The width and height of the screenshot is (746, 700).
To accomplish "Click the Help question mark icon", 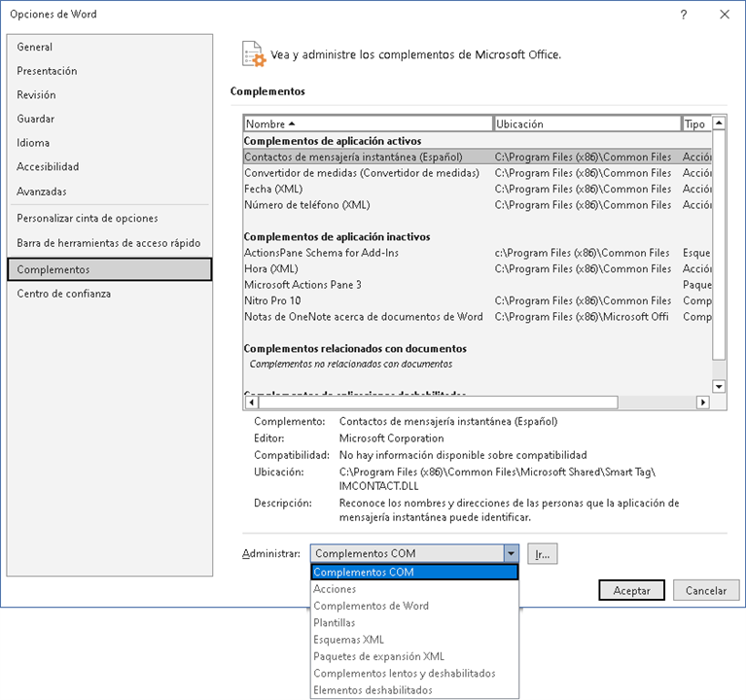I will point(684,15).
